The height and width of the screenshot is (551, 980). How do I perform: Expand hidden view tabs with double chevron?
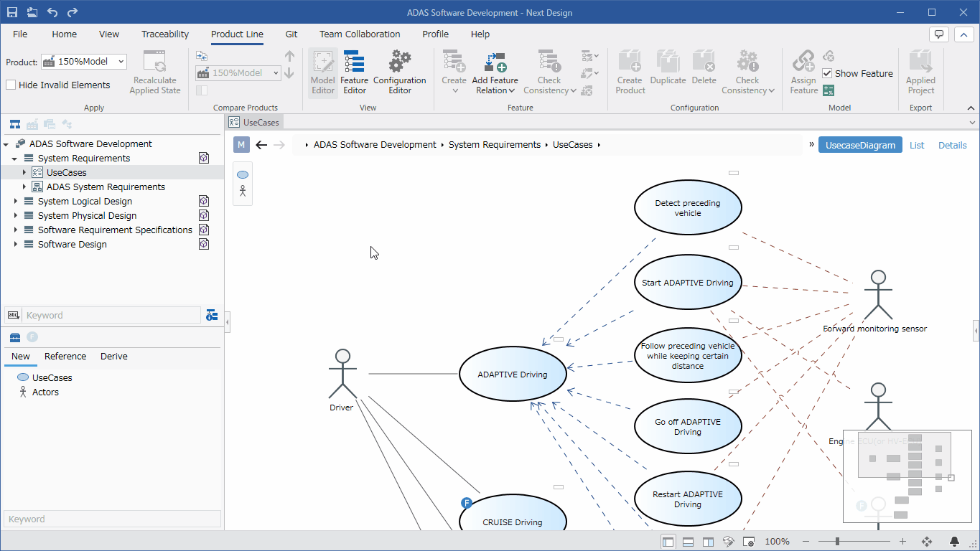(812, 144)
